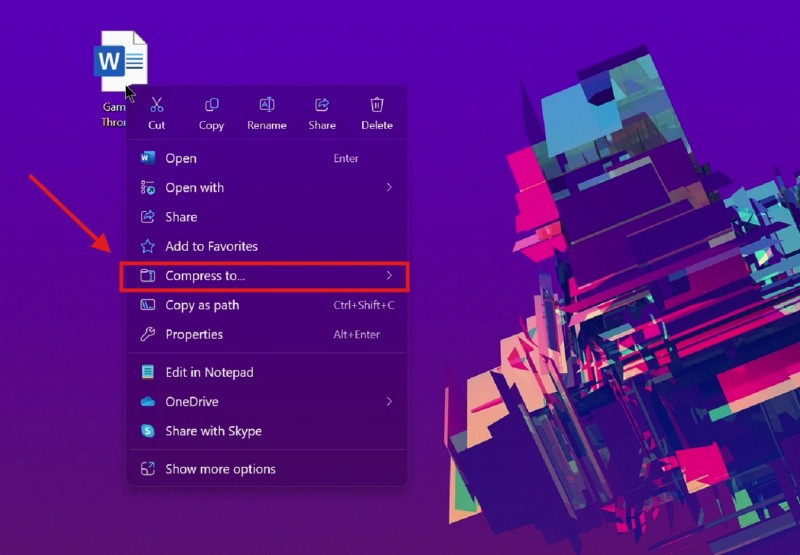This screenshot has height=555, width=800.
Task: Expand the Open with submenu arrow
Action: (x=389, y=187)
